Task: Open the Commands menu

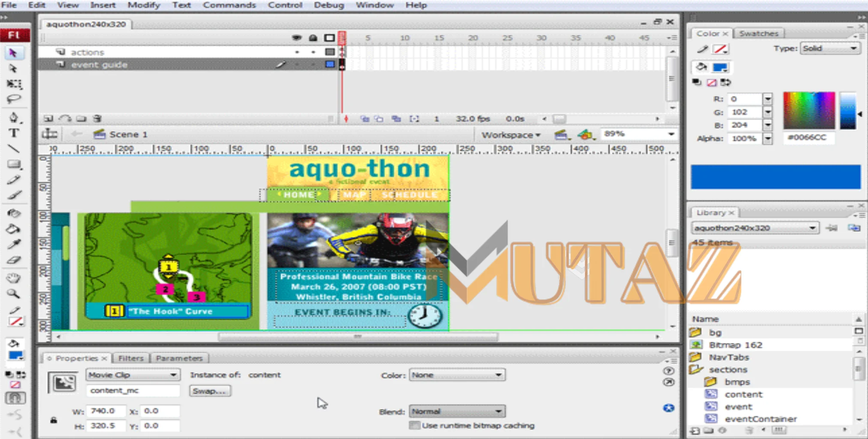Action: click(x=229, y=5)
